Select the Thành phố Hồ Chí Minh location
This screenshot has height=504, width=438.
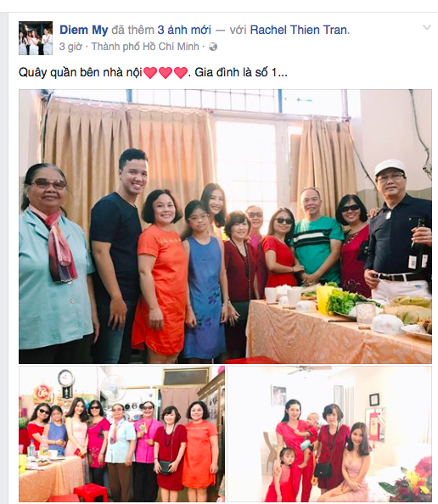pyautogui.click(x=145, y=47)
